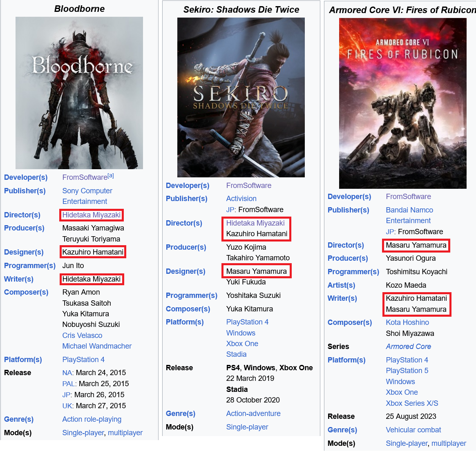This screenshot has width=476, height=454.
Task: Click Genre(s) label in Bloodborne infobox
Action: (x=19, y=419)
